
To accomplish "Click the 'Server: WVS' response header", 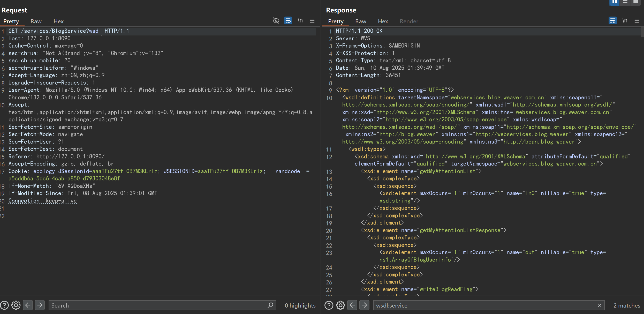I will coord(353,38).
